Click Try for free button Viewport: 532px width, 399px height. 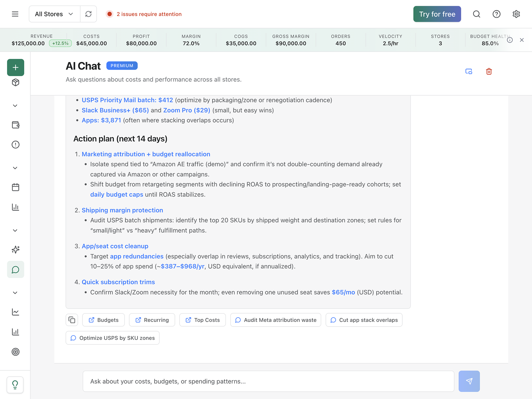[x=437, y=14]
